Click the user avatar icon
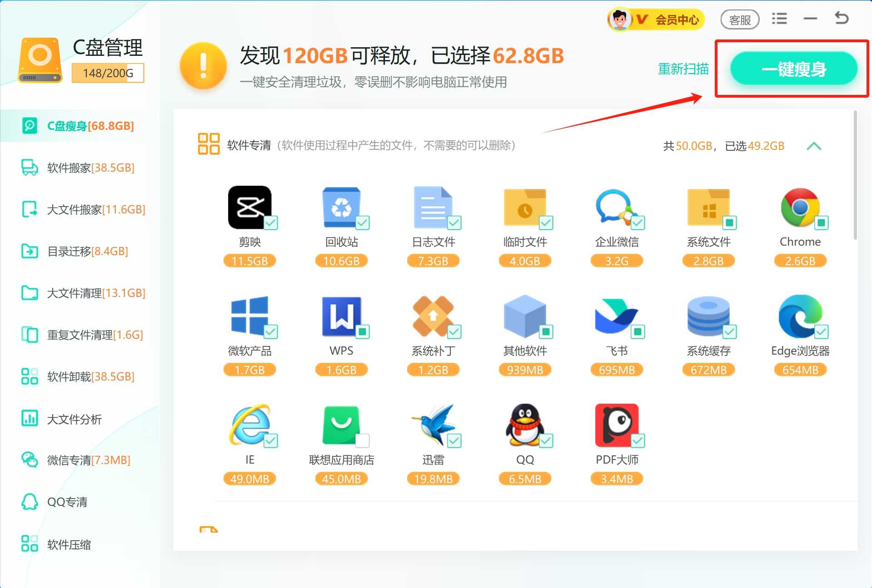The width and height of the screenshot is (872, 588). (x=619, y=20)
